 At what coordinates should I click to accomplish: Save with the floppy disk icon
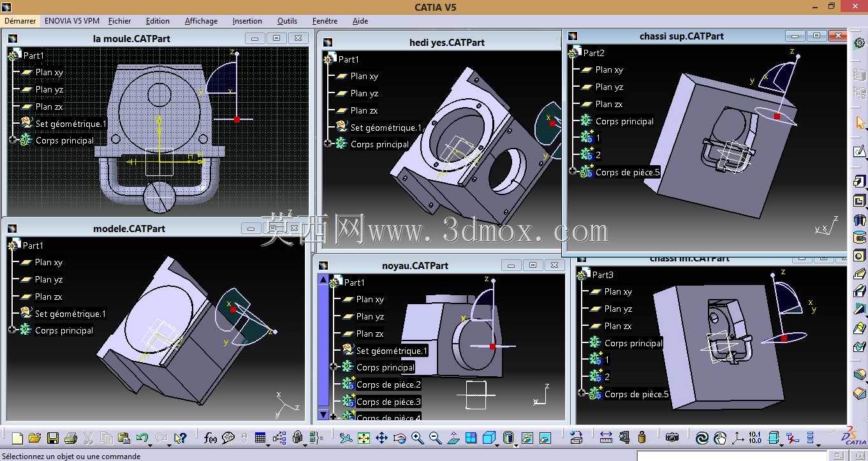53,438
